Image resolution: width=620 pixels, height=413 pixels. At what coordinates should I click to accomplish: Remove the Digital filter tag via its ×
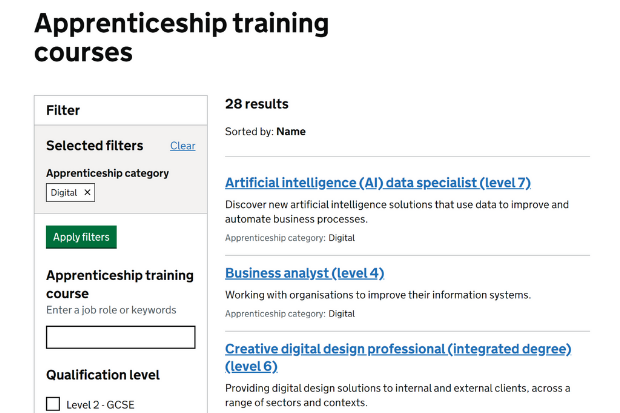(x=87, y=193)
